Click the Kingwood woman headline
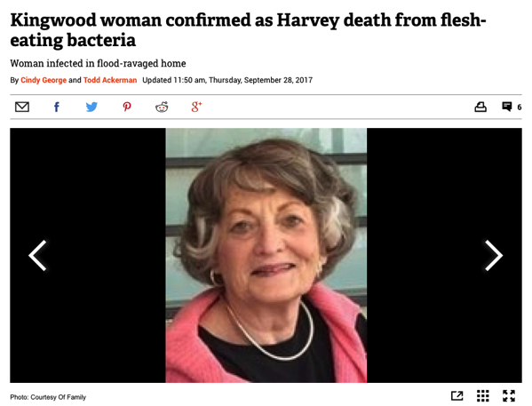Image resolution: width=532 pixels, height=406 pixels. [248, 30]
